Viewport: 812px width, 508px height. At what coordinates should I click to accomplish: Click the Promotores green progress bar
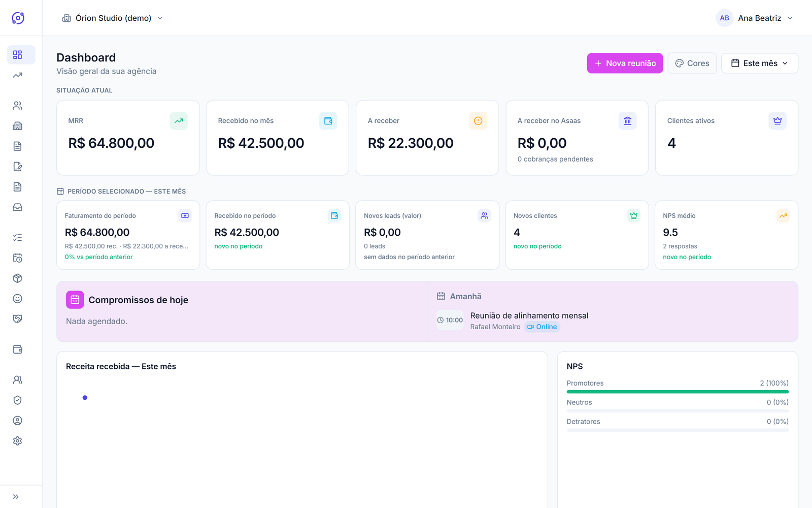[x=678, y=392]
